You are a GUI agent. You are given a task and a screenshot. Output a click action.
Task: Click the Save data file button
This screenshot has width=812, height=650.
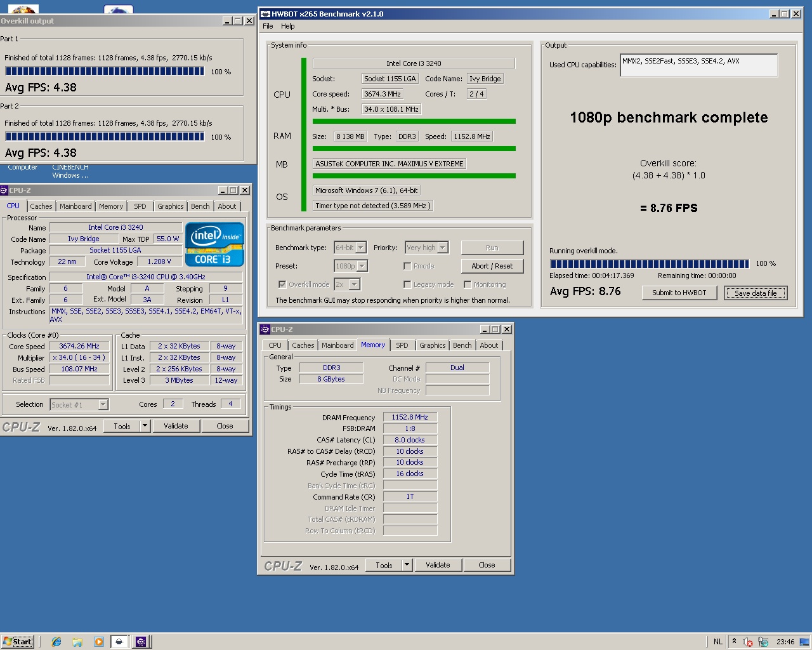[756, 293]
